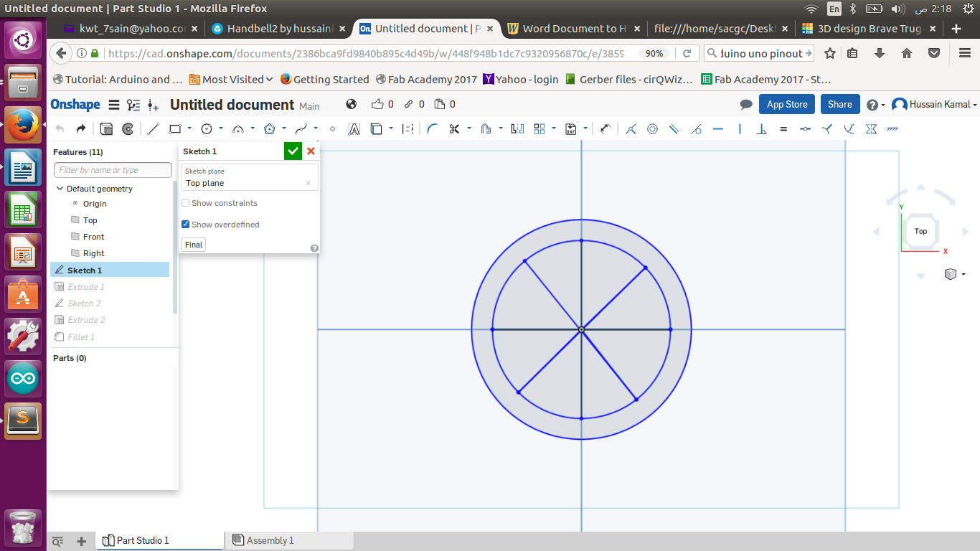Apply the Parallel constraint
The image size is (980, 551).
(674, 129)
